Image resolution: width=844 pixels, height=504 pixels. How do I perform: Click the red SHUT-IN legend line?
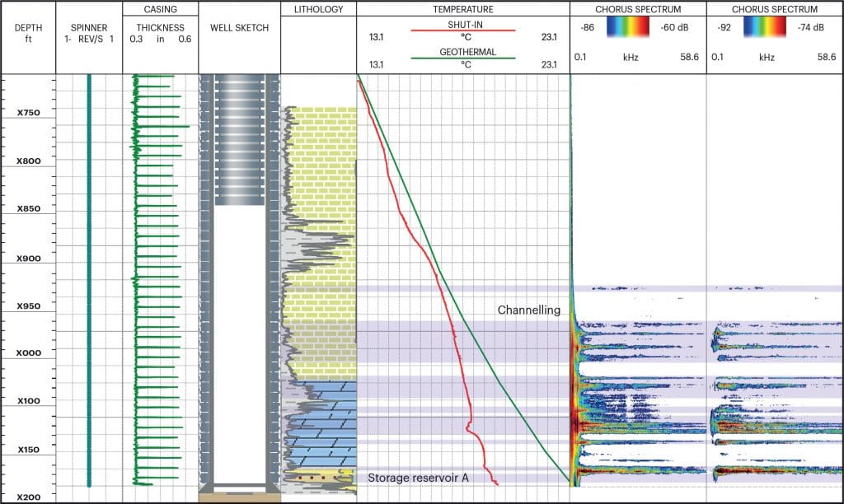(462, 29)
